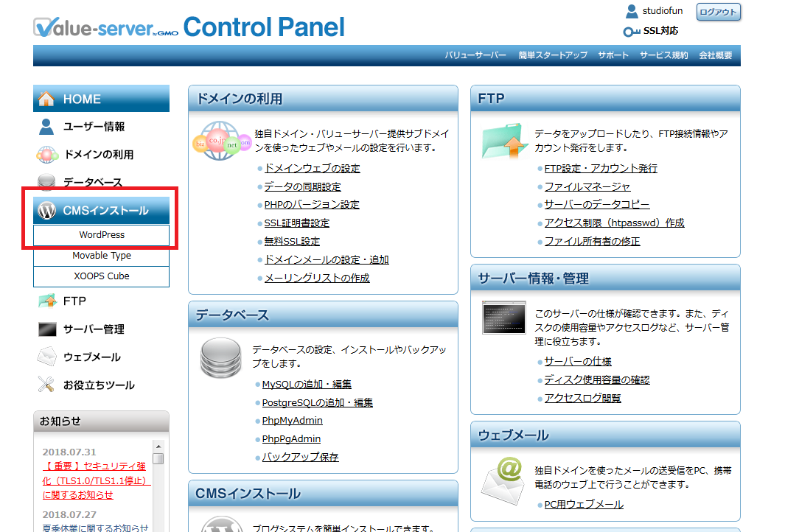Click the お役立ちツール tools icon in sidebar
The height and width of the screenshot is (532, 785).
(46, 385)
